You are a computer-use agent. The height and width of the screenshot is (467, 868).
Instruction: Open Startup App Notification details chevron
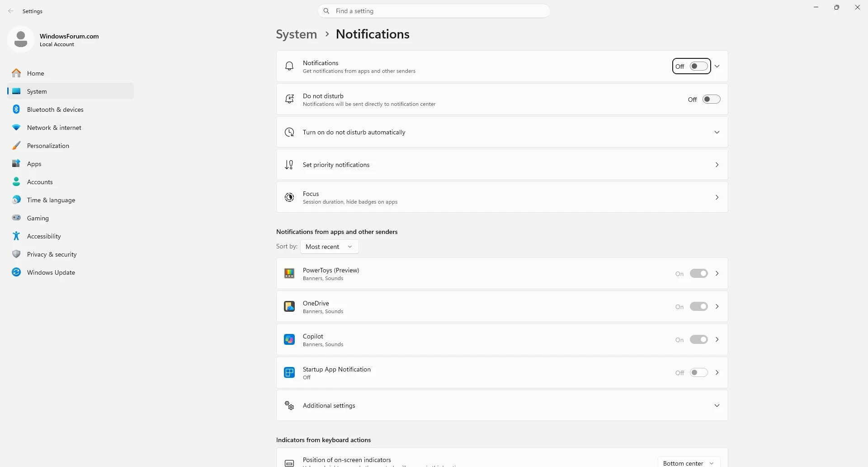(x=717, y=372)
